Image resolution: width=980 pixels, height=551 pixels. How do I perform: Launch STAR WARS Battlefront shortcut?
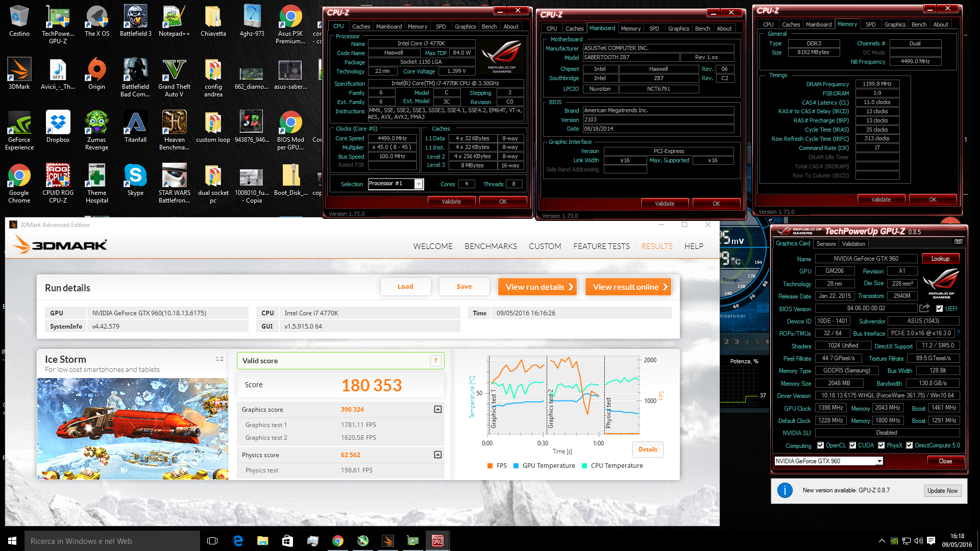pos(174,184)
